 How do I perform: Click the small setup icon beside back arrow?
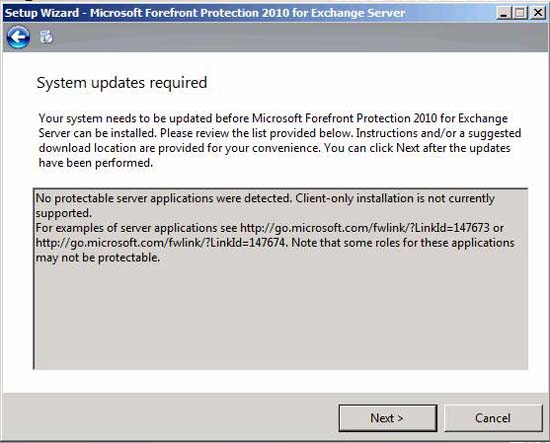click(x=46, y=37)
